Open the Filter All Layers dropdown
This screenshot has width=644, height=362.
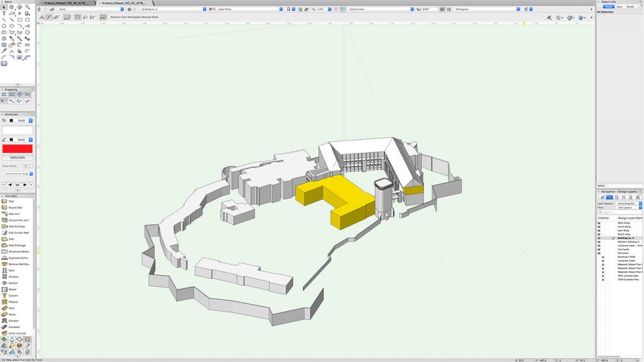(628, 207)
